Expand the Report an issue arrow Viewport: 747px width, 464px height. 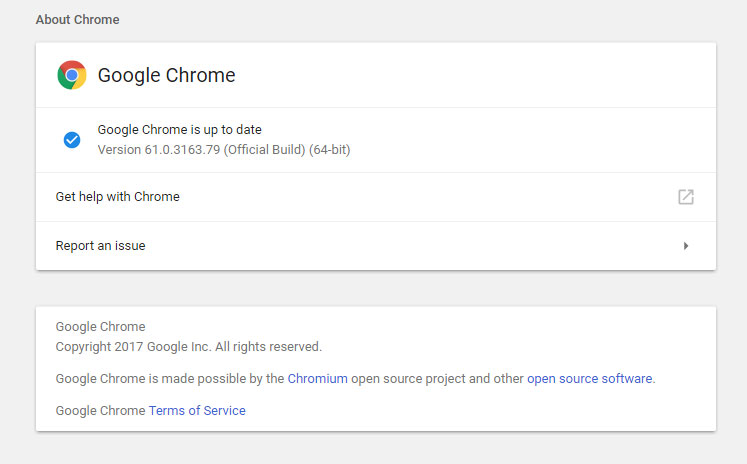686,246
